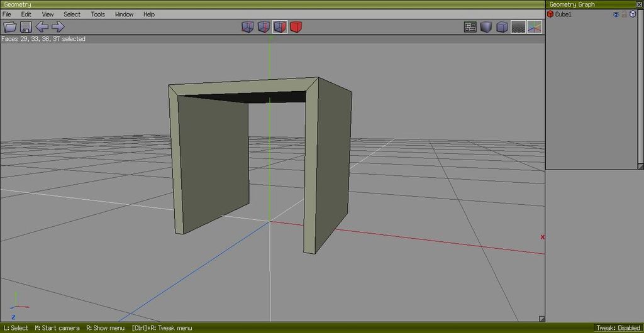Toggle the lock icon for Cube1
Image resolution: width=644 pixels, height=333 pixels.
pos(625,14)
